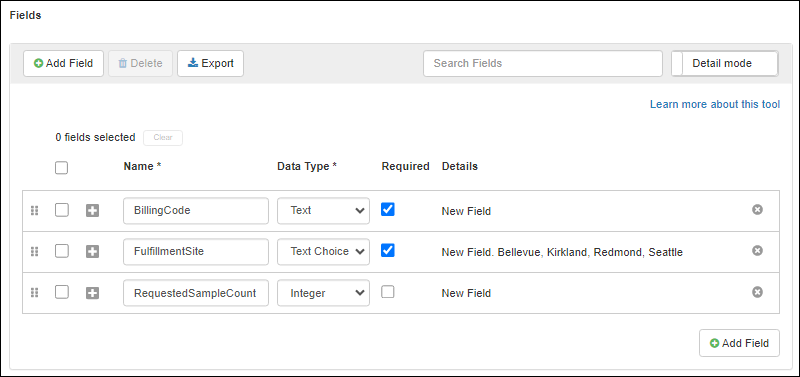Image resolution: width=800 pixels, height=377 pixels.
Task: Click the Search Fields box
Action: 543,63
